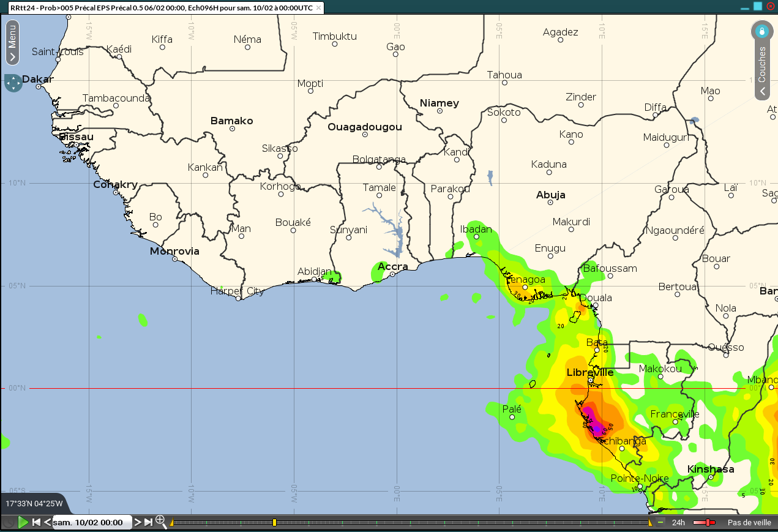The height and width of the screenshot is (532, 778).
Task: Step back to the previous time step
Action: [47, 522]
